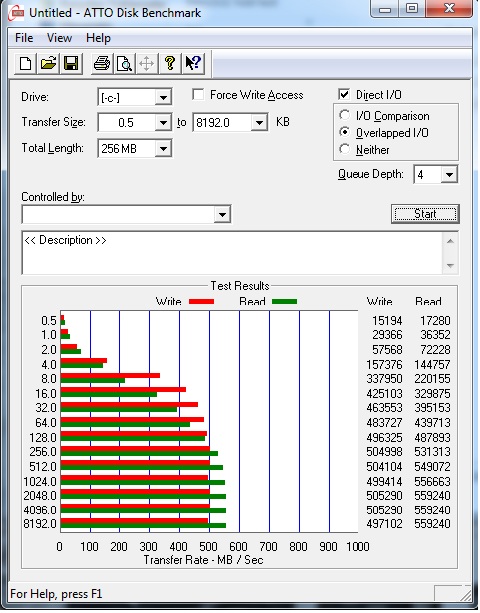The height and width of the screenshot is (613, 480).
Task: Open the Total Length 256 MB dropdown
Action: pyautogui.click(x=163, y=149)
